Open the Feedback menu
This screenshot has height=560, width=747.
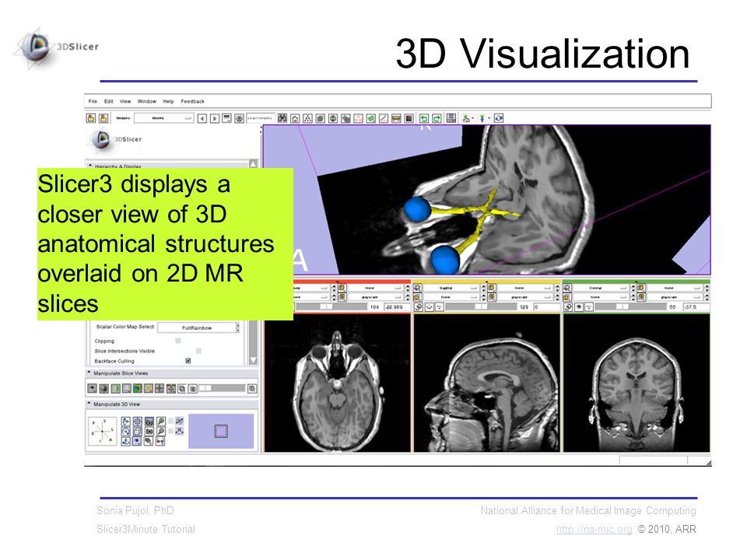pyautogui.click(x=192, y=101)
